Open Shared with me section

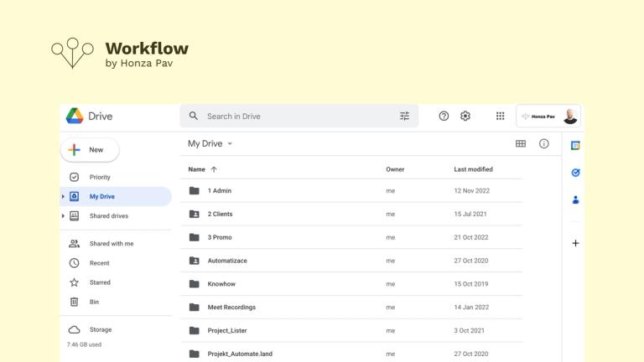pos(112,243)
